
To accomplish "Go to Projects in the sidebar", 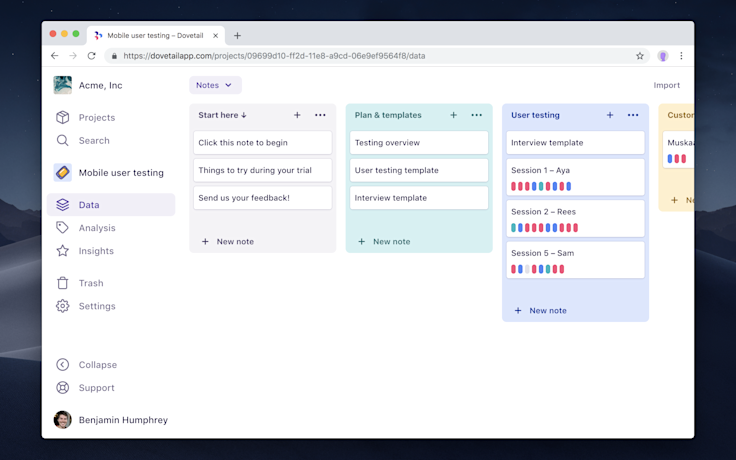I will tap(97, 117).
